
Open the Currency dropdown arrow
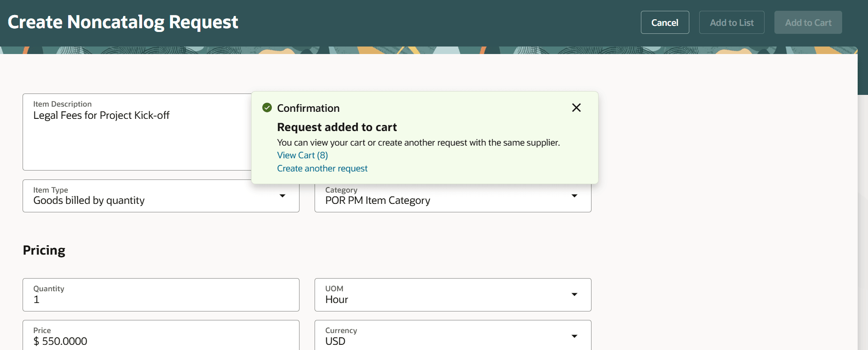pyautogui.click(x=574, y=336)
